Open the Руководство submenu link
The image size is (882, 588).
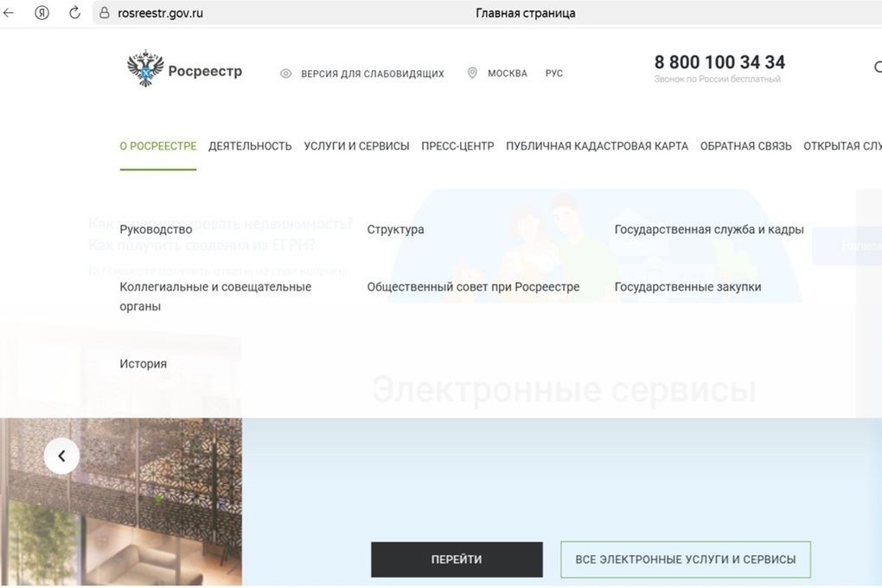pyautogui.click(x=156, y=229)
